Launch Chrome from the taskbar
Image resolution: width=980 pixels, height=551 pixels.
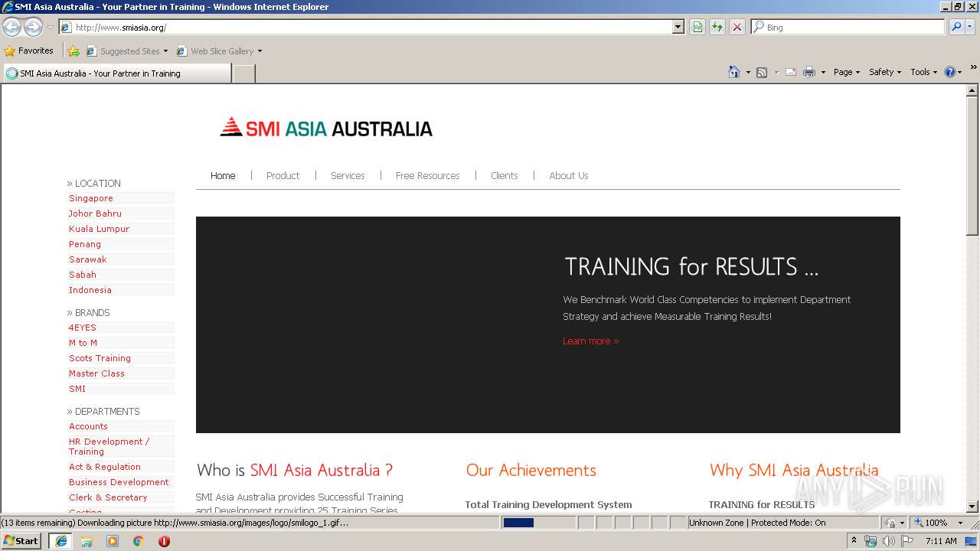click(139, 541)
